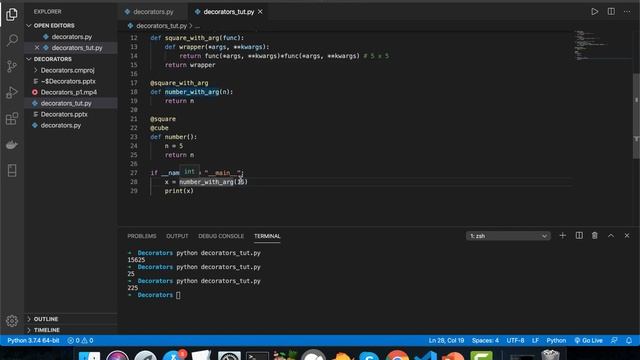
Task: Create a new terminal with plus icon
Action: click(562, 236)
